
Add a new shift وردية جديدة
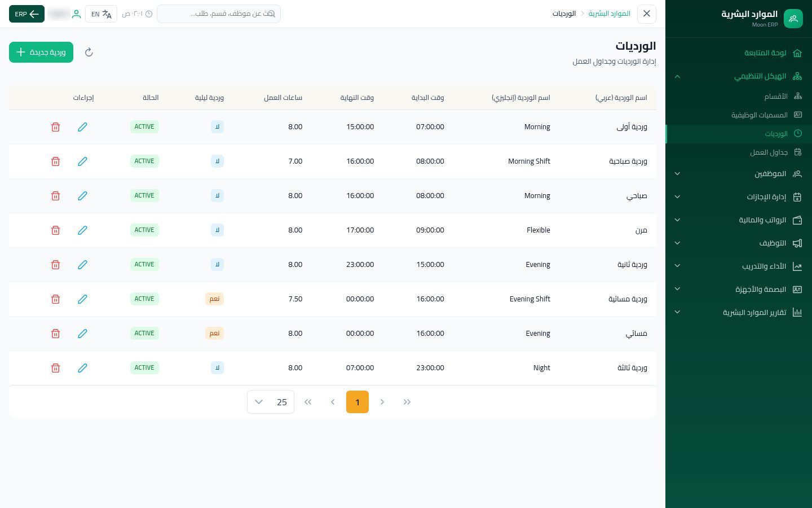point(41,52)
